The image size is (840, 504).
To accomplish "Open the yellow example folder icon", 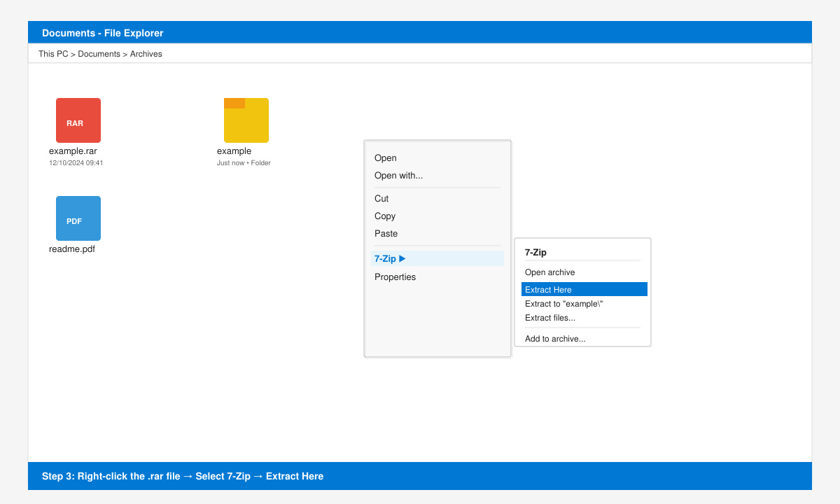I will coord(246,120).
